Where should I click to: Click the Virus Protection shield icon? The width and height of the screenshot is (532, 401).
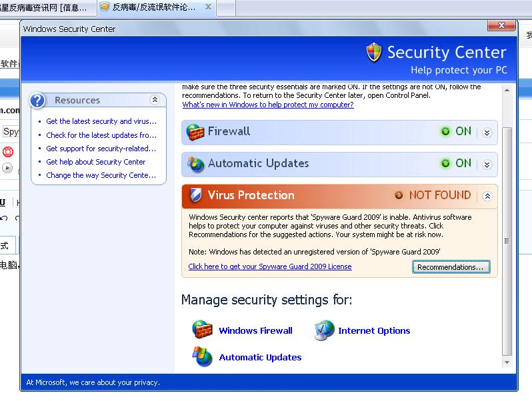(196, 195)
